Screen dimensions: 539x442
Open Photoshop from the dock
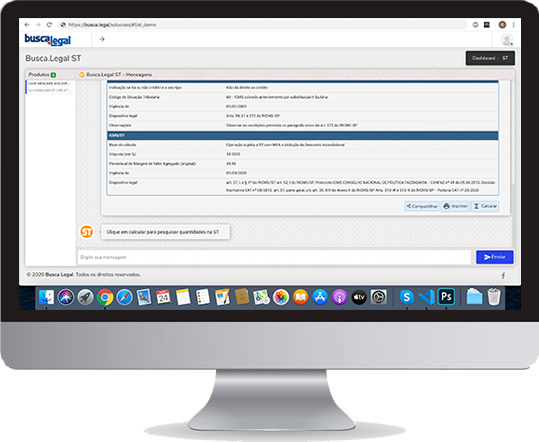coord(446,297)
